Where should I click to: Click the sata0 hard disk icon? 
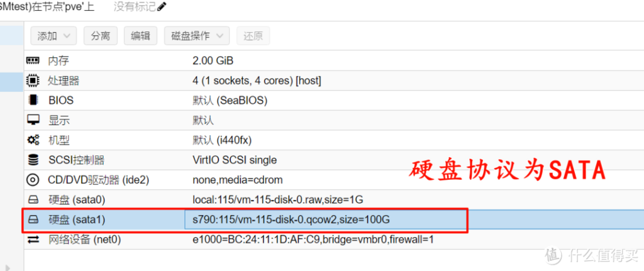pyautogui.click(x=33, y=200)
